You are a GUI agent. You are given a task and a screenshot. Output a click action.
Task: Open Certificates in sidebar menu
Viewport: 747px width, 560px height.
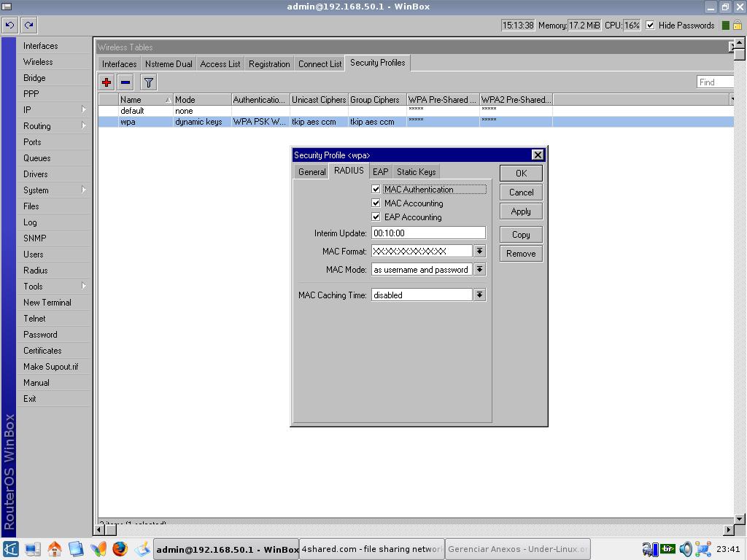[42, 351]
